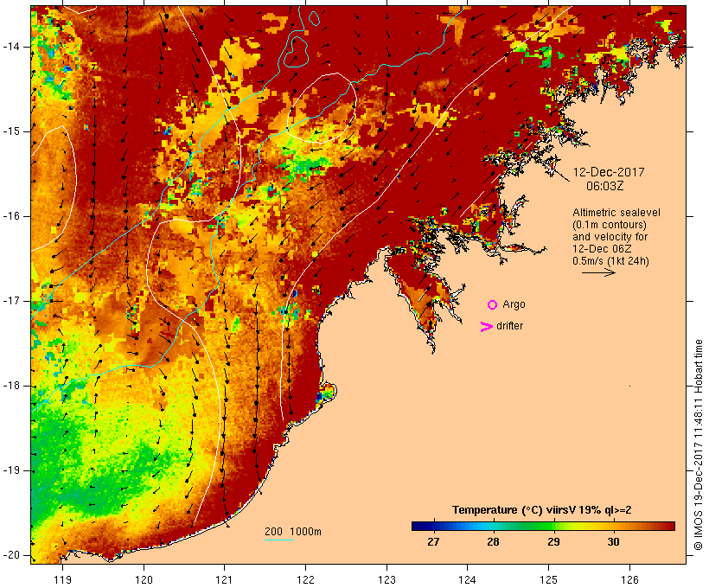Image resolution: width=709 pixels, height=588 pixels.
Task: Click the latitude axis label -19
Action: [11, 470]
